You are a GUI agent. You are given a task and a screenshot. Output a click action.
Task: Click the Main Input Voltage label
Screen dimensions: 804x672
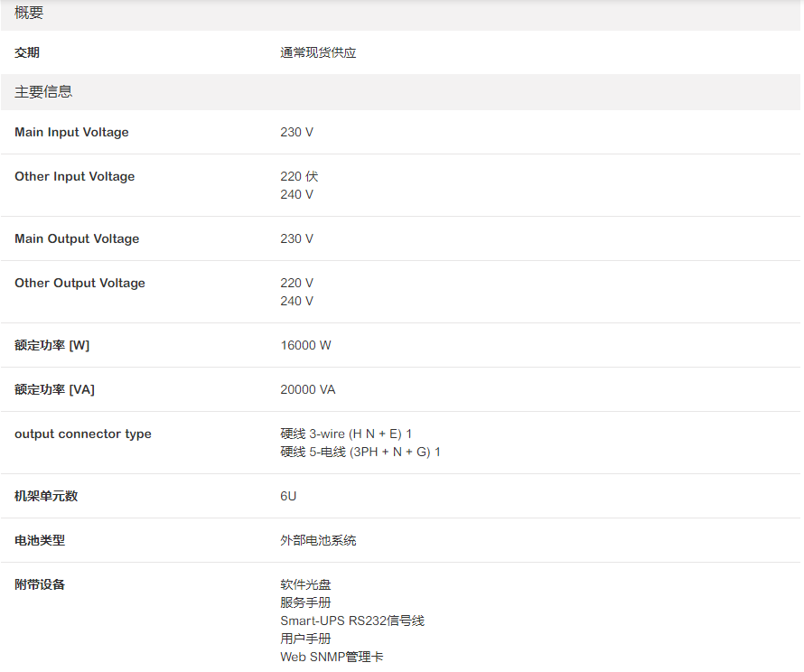(71, 133)
